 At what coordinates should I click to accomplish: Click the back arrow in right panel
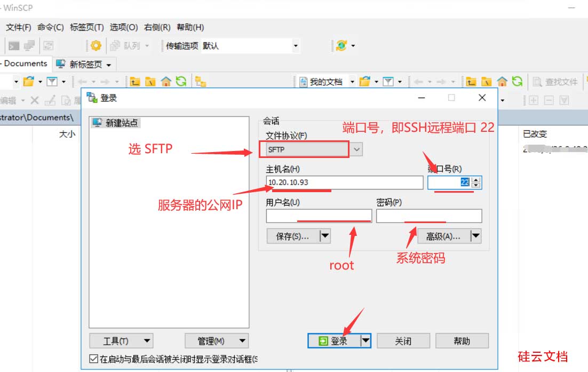click(x=419, y=81)
